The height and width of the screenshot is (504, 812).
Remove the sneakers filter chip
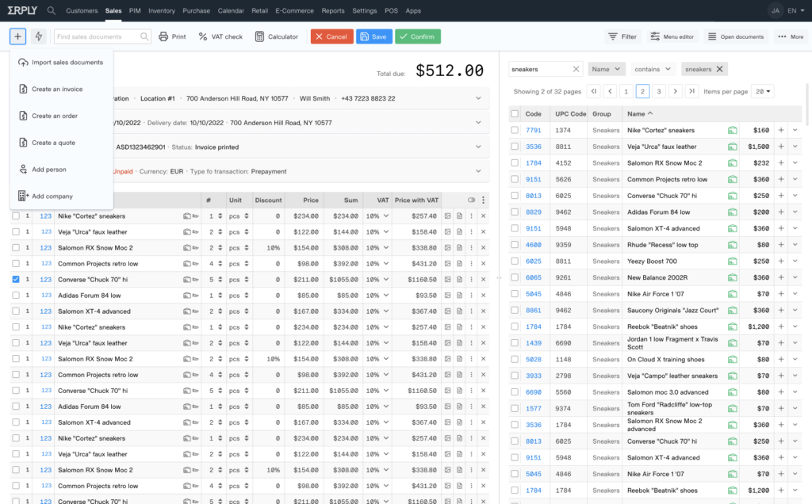[719, 69]
